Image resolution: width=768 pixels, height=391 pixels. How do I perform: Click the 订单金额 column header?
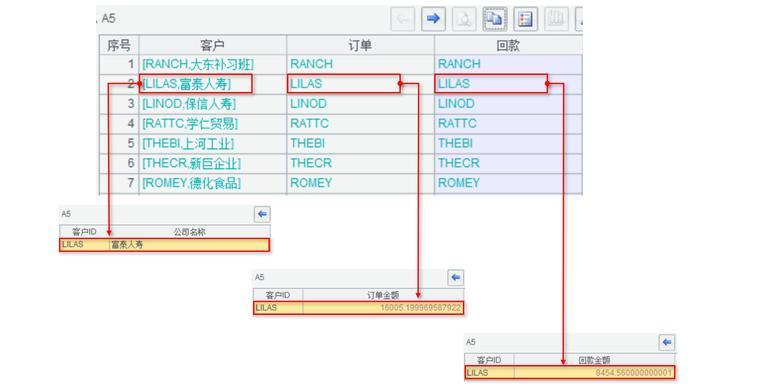[x=383, y=295]
